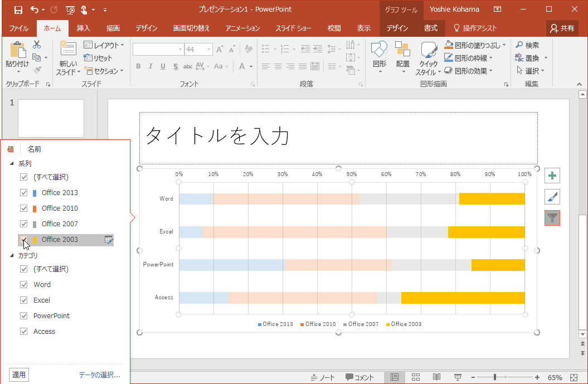
Task: Click zoom out minus button
Action: tap(473, 377)
